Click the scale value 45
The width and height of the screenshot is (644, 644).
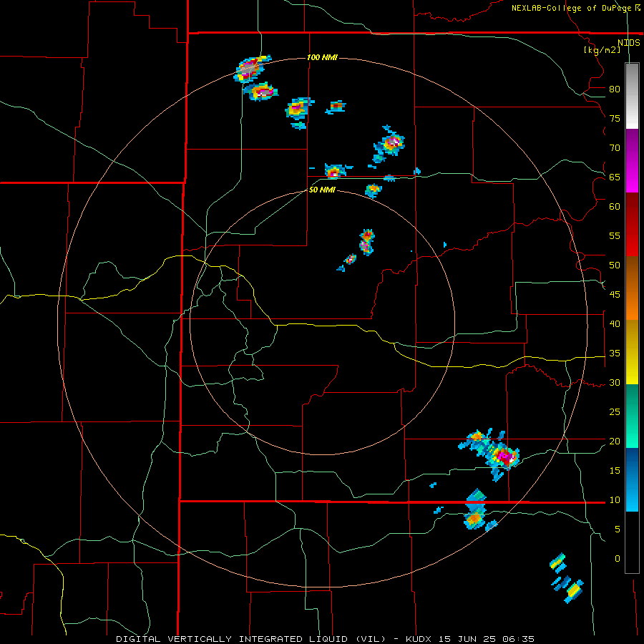615,295
